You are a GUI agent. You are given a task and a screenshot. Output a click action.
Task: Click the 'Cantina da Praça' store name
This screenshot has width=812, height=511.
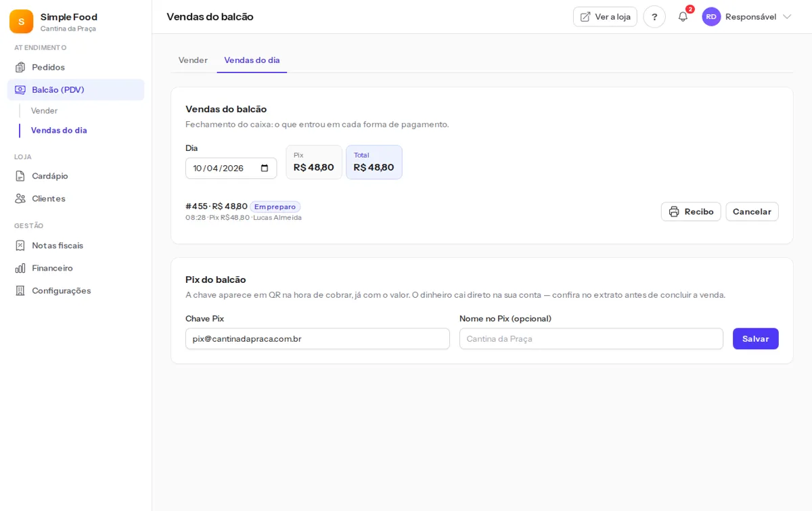click(68, 28)
